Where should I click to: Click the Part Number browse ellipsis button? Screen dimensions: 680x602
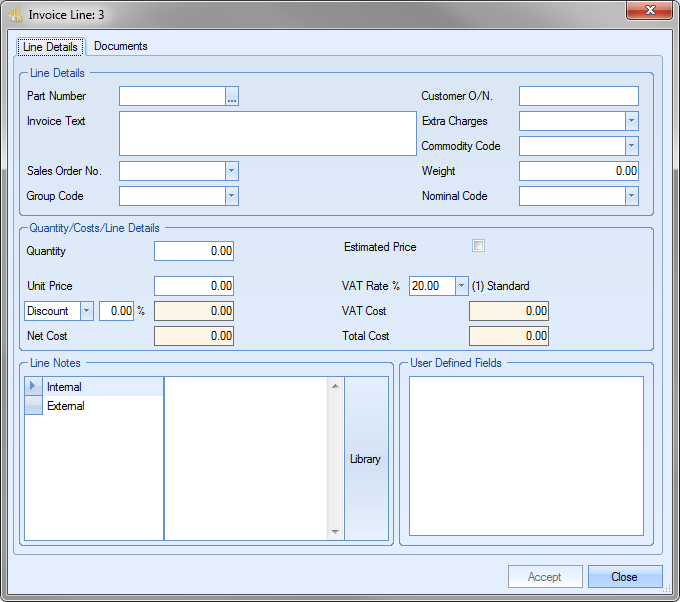pyautogui.click(x=232, y=97)
